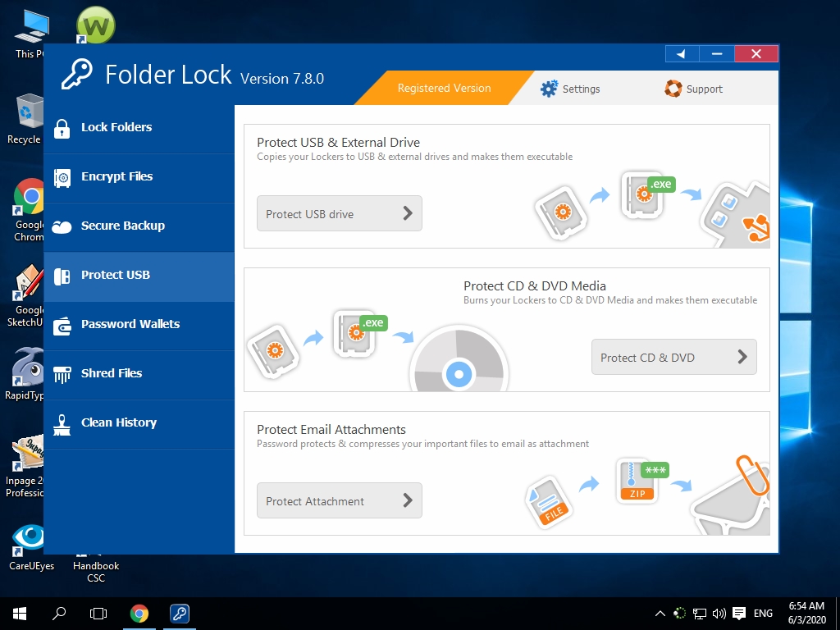The width and height of the screenshot is (840, 630).
Task: Click the Clean History broom icon
Action: pyautogui.click(x=62, y=424)
